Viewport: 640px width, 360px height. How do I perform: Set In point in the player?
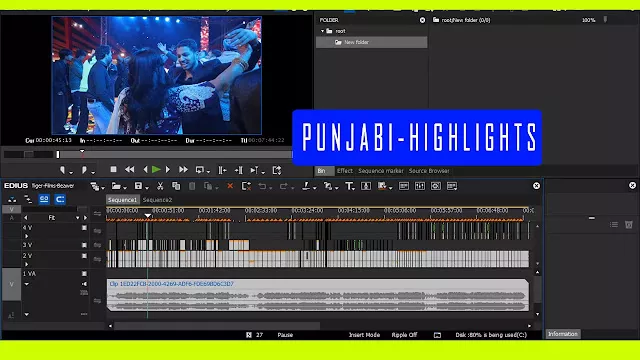[62, 170]
